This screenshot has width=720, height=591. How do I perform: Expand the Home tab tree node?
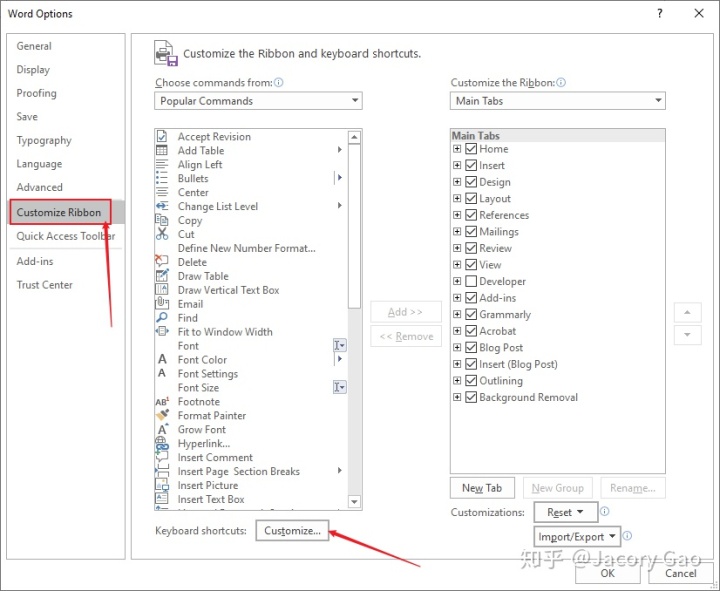pos(457,149)
